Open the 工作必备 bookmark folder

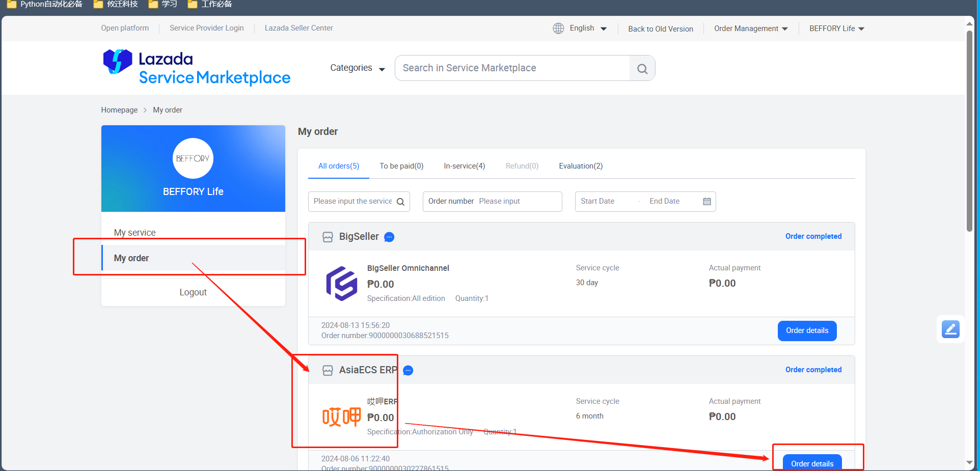point(210,4)
